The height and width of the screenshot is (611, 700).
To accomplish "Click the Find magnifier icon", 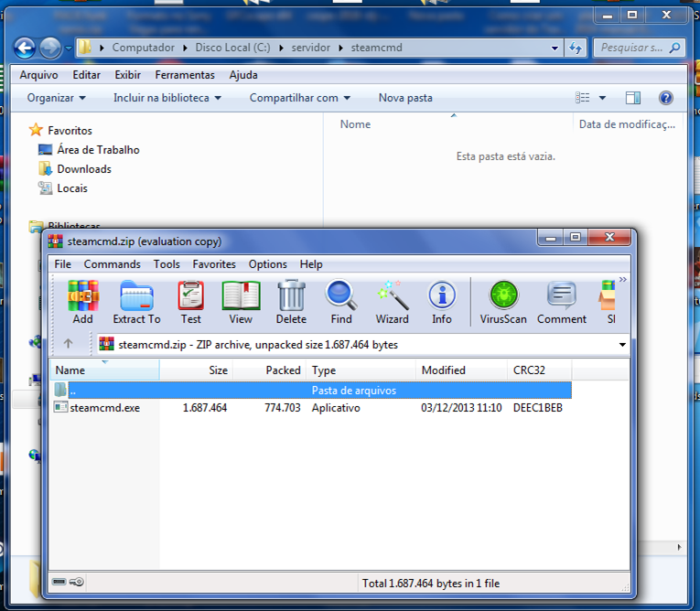I will [x=341, y=301].
